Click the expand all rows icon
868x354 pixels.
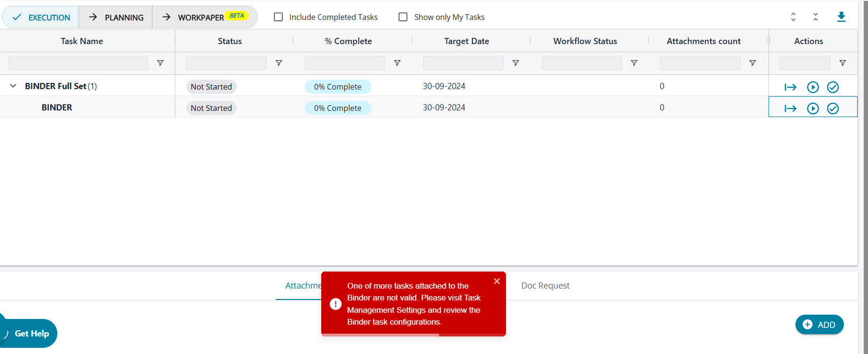(x=793, y=17)
